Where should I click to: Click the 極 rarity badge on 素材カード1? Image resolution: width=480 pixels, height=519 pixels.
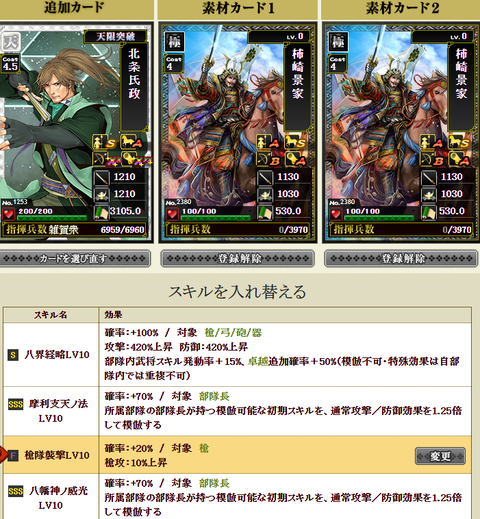click(x=174, y=42)
